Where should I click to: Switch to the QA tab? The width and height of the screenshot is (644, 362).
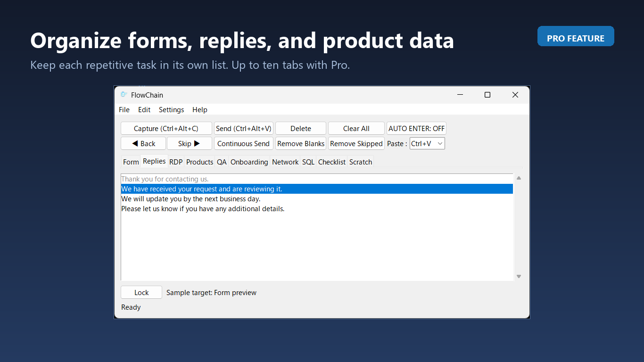pos(222,162)
